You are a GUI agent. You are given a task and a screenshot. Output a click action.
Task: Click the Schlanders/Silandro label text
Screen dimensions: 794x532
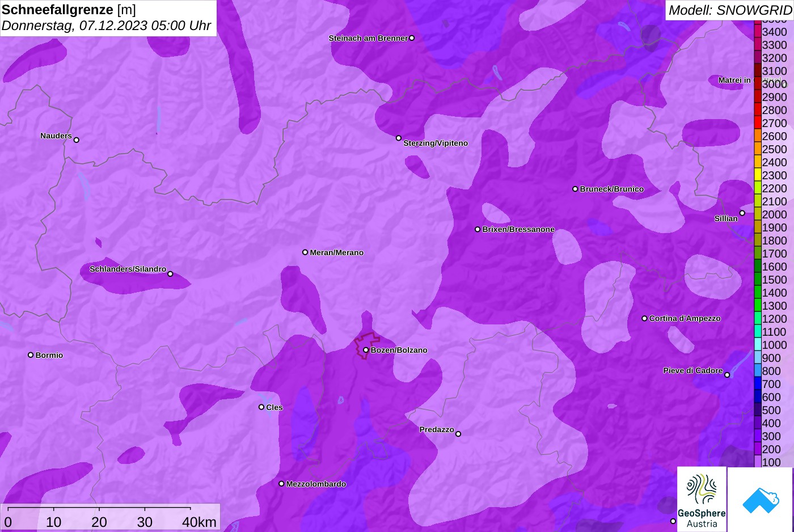click(128, 269)
